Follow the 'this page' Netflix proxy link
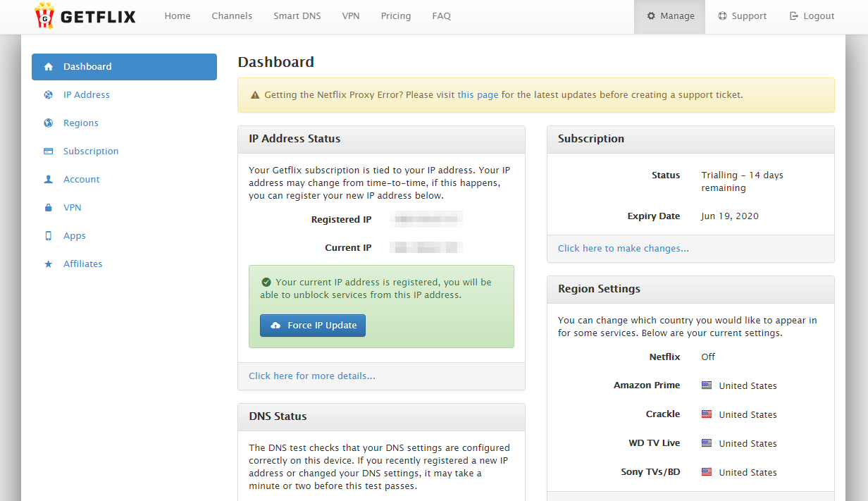The height and width of the screenshot is (501, 868). tap(478, 95)
